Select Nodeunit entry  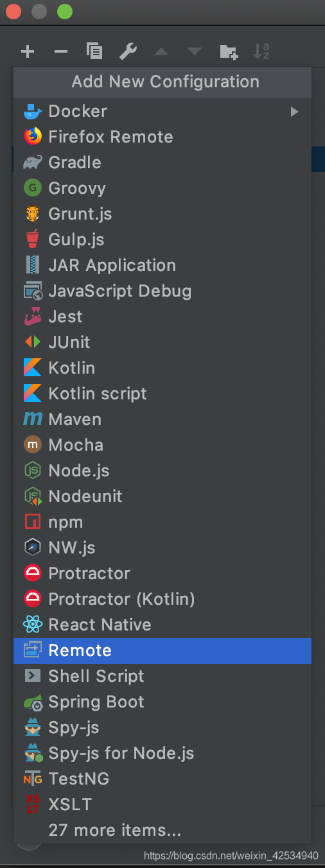pos(162,496)
